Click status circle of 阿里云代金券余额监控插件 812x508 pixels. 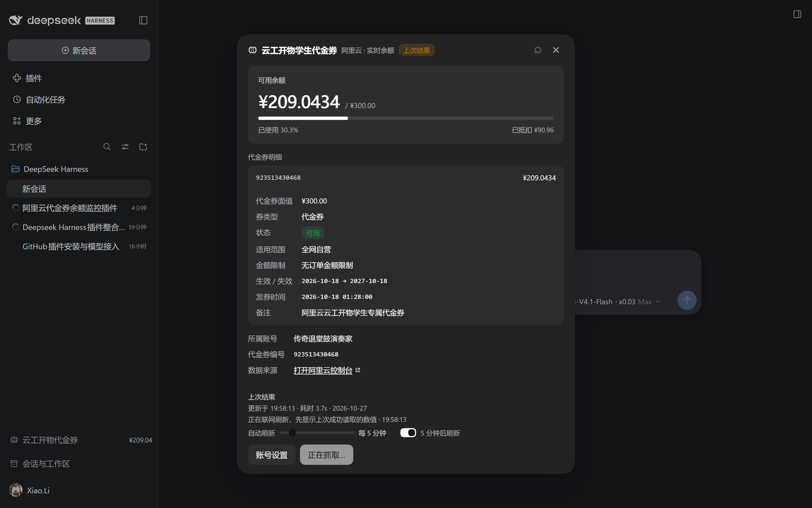[x=16, y=208]
